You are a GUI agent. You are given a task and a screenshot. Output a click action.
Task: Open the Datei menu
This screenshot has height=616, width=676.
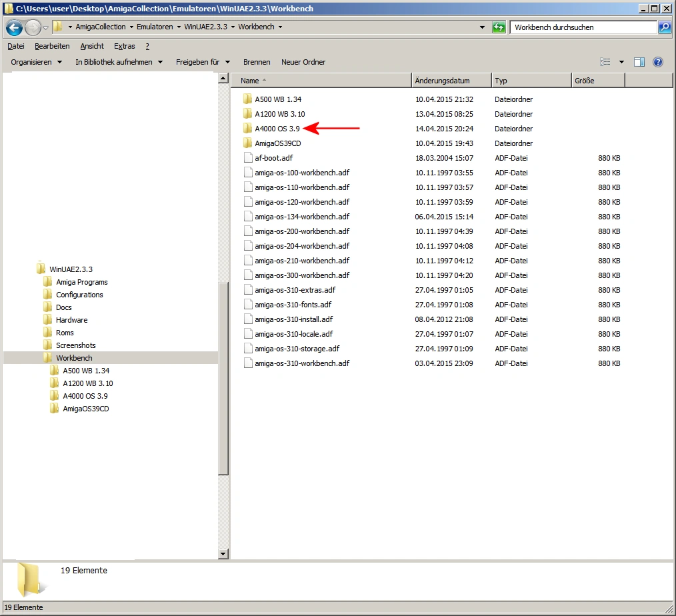point(16,46)
